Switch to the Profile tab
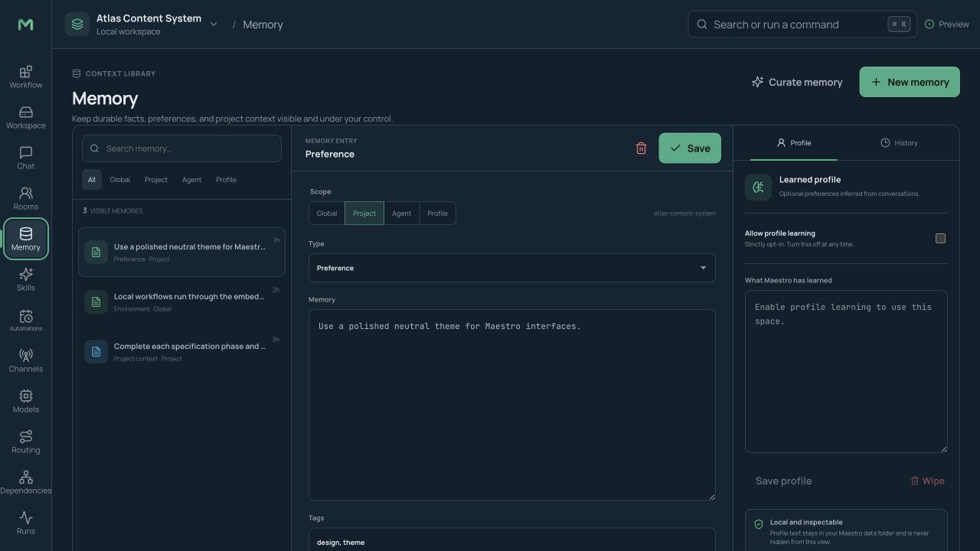 click(x=793, y=143)
